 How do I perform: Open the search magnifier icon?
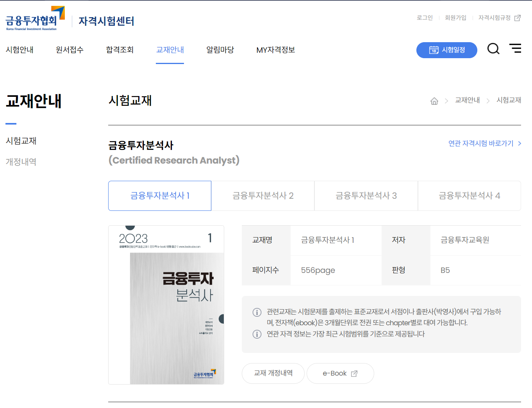[x=493, y=49]
